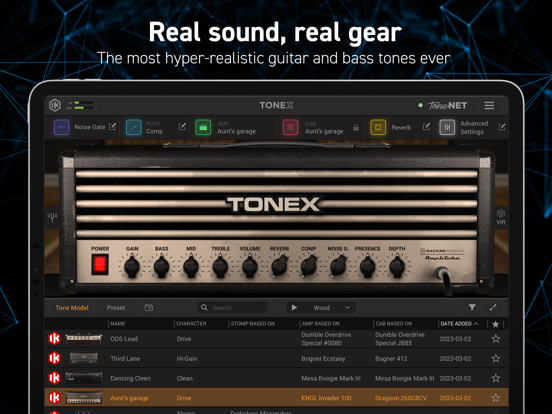Select the ODS Lead thumbnail

(84, 339)
